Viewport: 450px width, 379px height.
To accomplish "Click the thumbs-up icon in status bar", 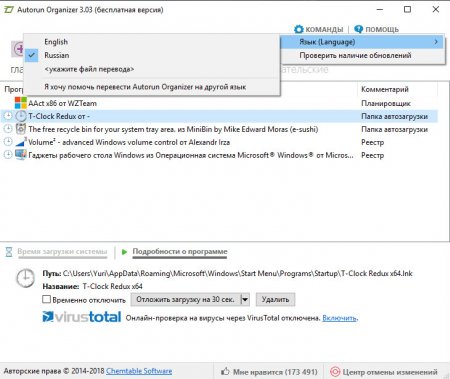I will click(x=225, y=371).
